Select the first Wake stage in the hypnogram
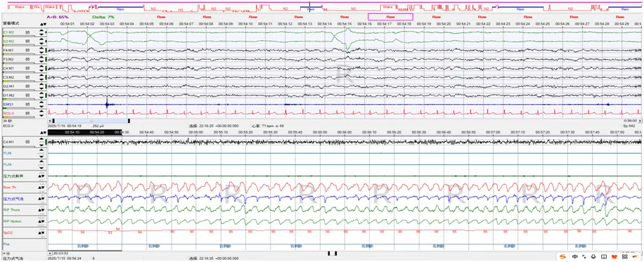This screenshot has width=644, height=262. coord(19,7)
